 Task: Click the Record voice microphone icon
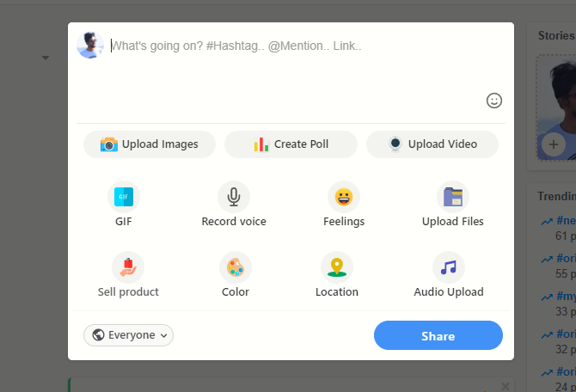pyautogui.click(x=233, y=197)
